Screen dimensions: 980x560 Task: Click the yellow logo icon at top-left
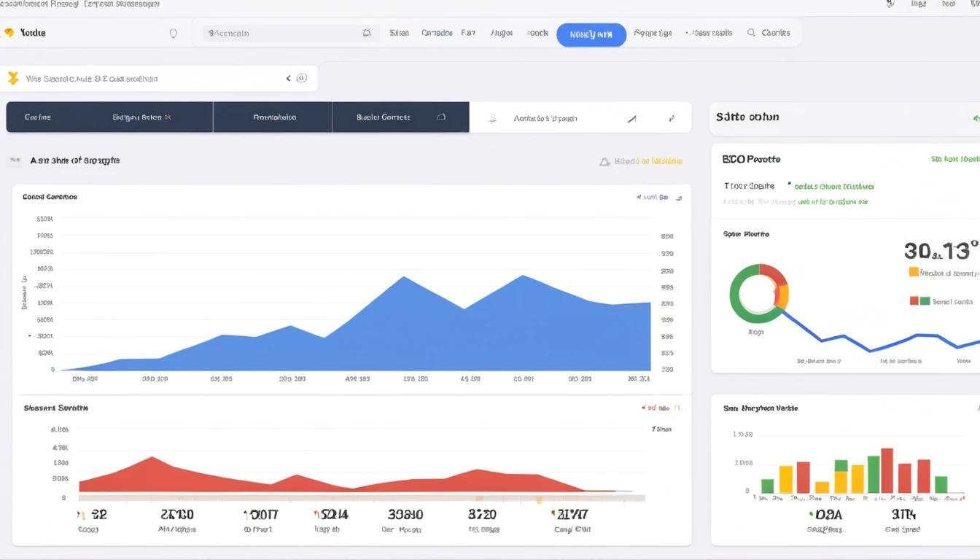(x=9, y=33)
